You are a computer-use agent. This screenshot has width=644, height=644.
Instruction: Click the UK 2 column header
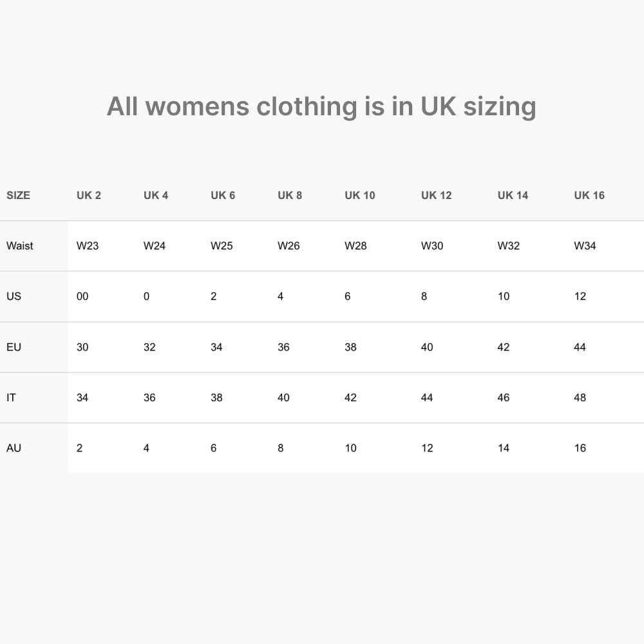coord(89,195)
